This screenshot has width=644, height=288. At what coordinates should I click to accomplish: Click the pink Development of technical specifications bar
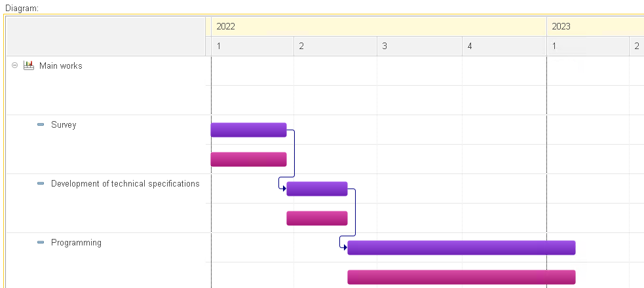click(x=317, y=218)
